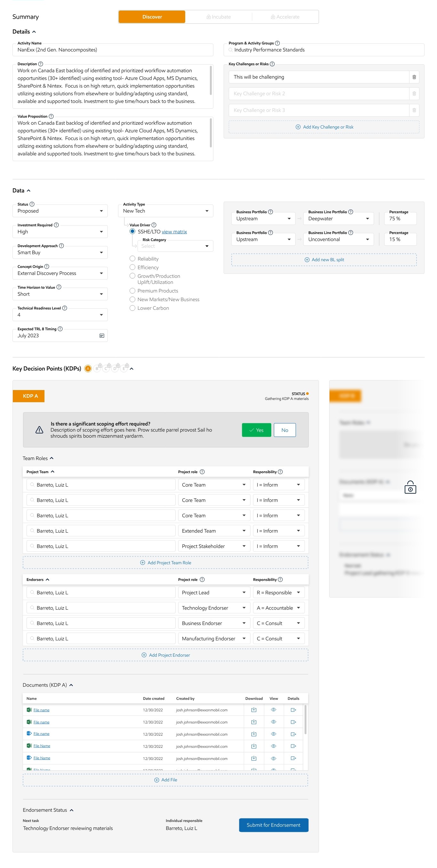Show help for Value Driver
This screenshot has height=868, width=437.
(154, 225)
